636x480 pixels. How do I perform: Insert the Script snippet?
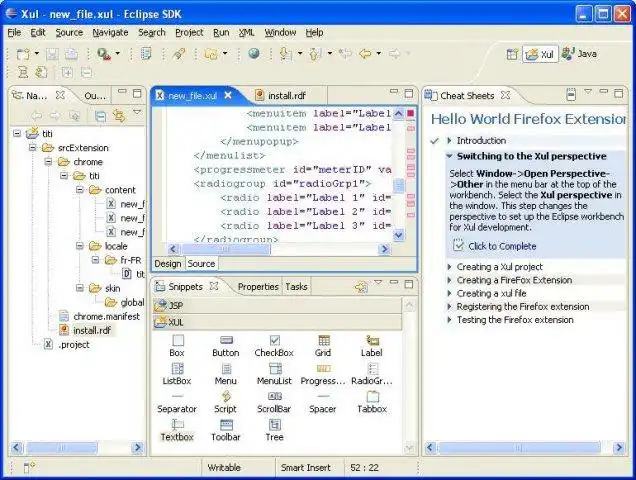pos(226,403)
